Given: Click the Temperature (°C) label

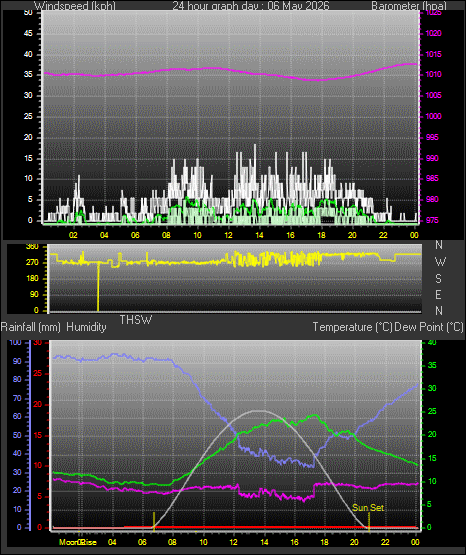Looking at the screenshot, I should tap(352, 327).
